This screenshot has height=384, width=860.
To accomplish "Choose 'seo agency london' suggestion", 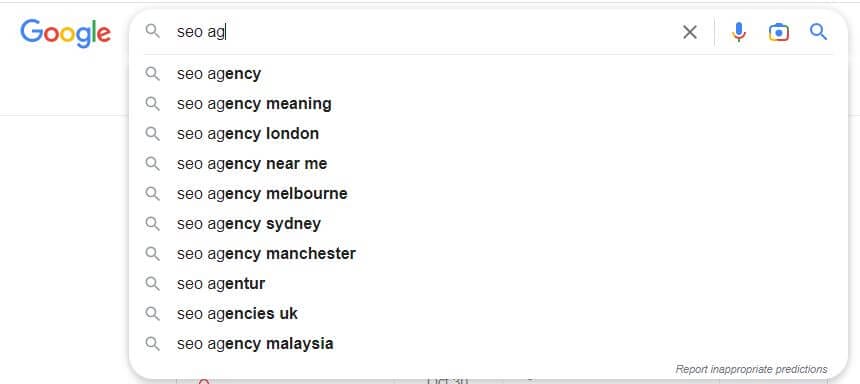I will (x=488, y=134).
